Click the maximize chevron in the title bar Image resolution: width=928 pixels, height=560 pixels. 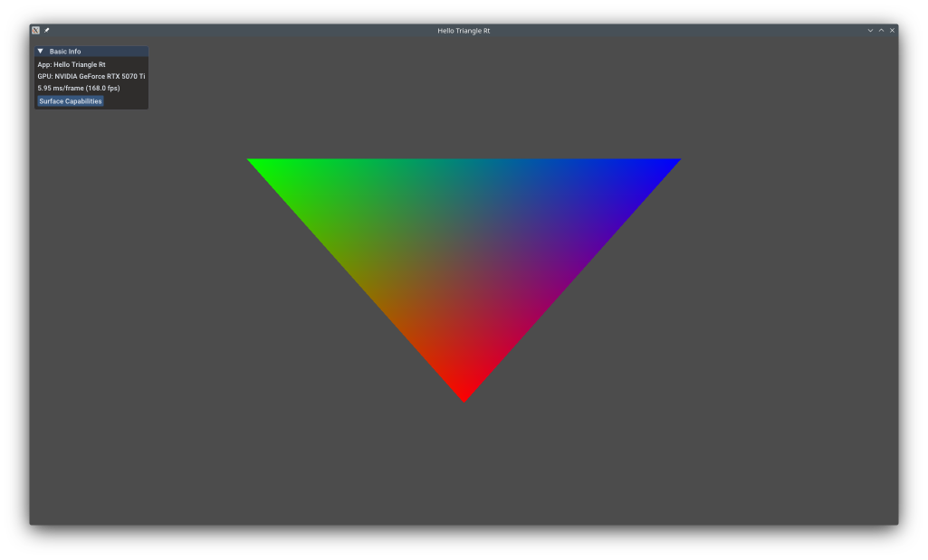tap(881, 29)
